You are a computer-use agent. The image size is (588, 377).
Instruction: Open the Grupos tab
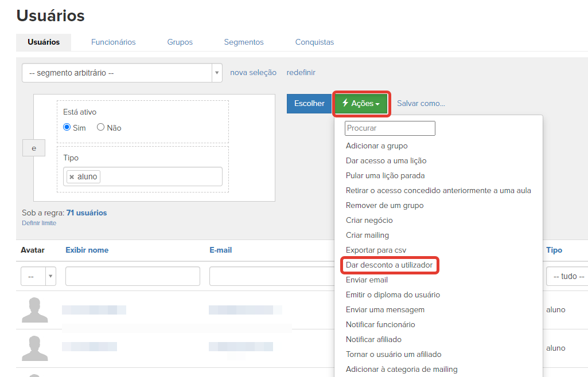click(x=180, y=42)
